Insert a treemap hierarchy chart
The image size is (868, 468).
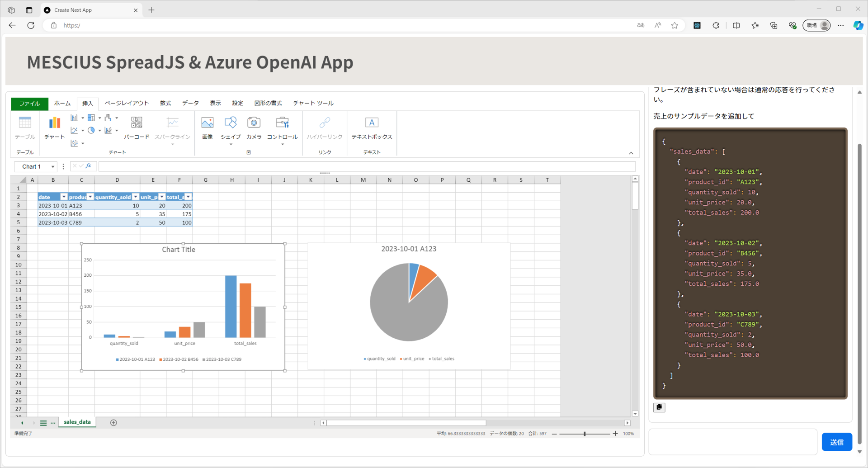point(91,118)
